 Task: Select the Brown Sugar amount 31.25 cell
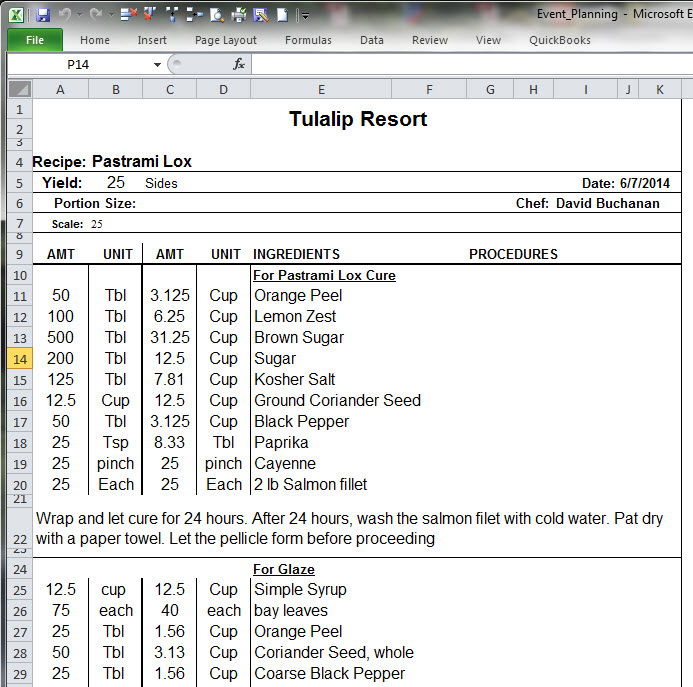click(x=170, y=338)
